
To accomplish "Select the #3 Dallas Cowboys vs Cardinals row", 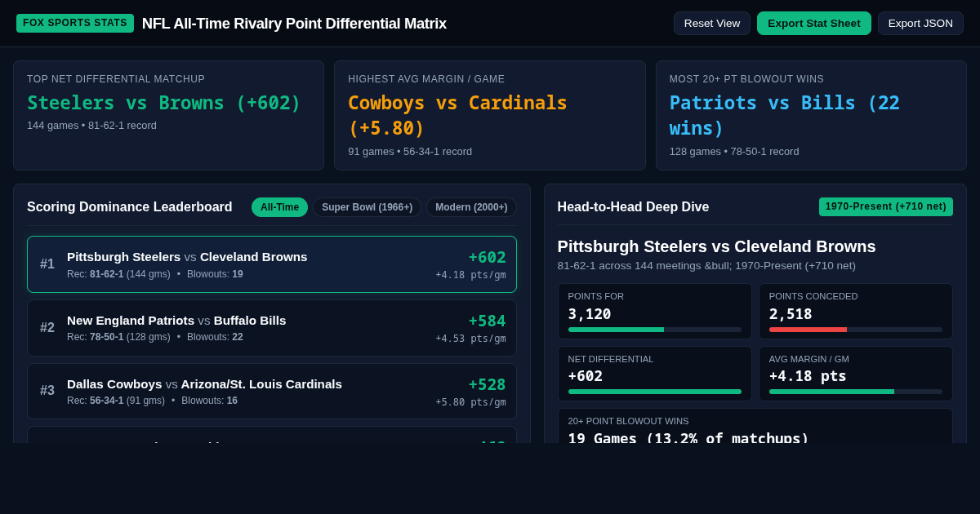I will [272, 392].
